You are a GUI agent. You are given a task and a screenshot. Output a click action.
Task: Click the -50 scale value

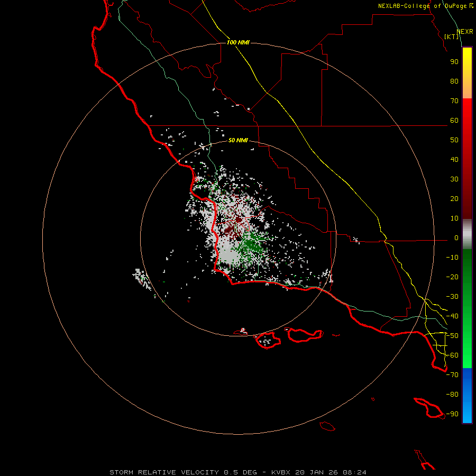[452, 336]
